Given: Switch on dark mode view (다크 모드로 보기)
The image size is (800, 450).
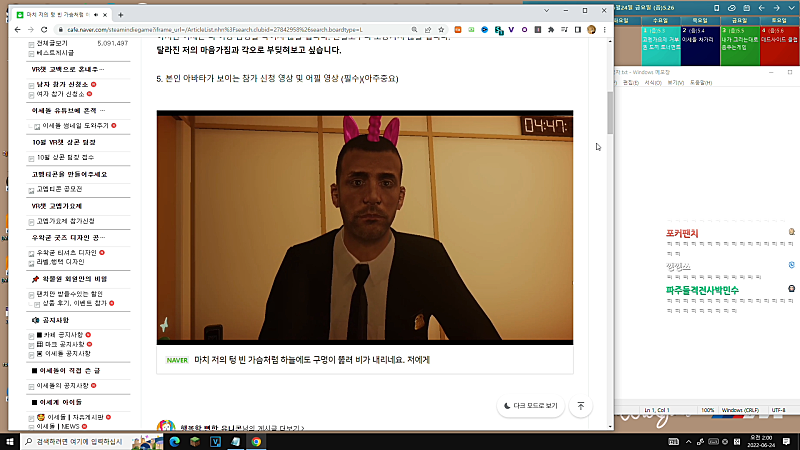Looking at the screenshot, I should coord(531,406).
